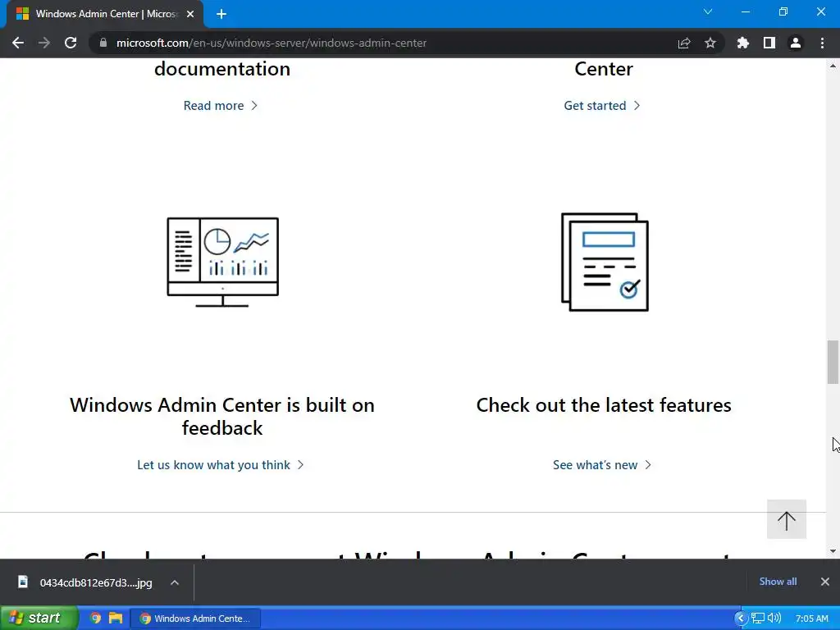The image size is (840, 630).
Task: Click the address bar URL
Action: click(x=271, y=43)
